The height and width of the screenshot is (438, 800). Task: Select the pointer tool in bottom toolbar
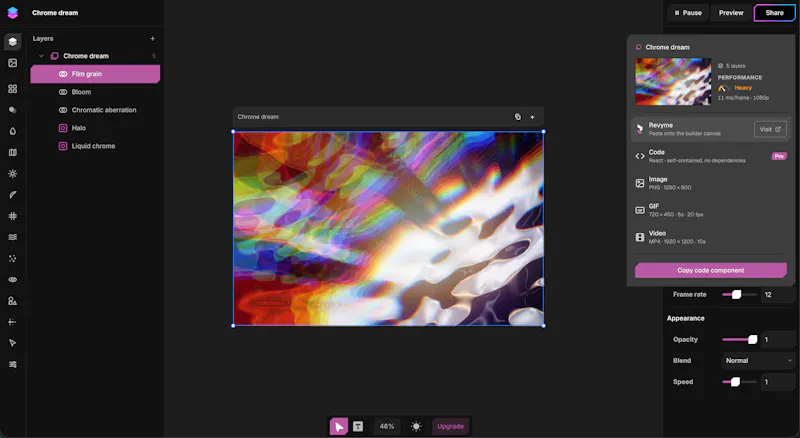pyautogui.click(x=339, y=426)
